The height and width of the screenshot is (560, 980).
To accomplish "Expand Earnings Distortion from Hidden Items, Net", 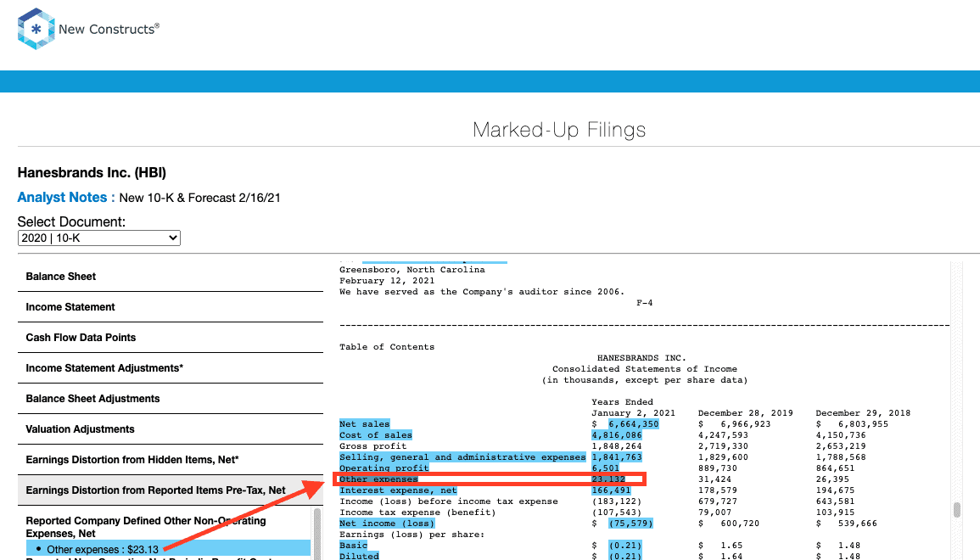I will point(170,460).
